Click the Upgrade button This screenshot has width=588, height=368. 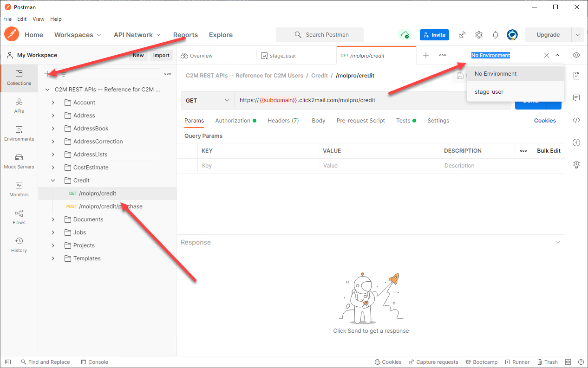click(548, 35)
